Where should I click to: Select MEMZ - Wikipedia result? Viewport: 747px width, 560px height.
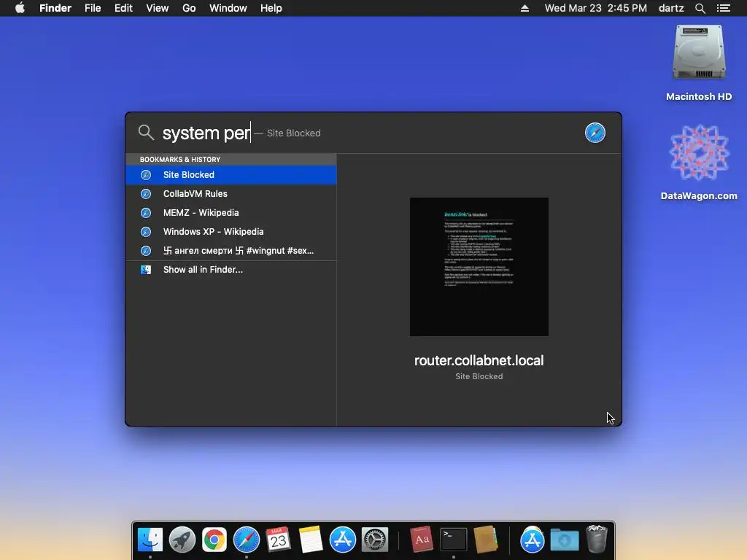[x=231, y=213]
